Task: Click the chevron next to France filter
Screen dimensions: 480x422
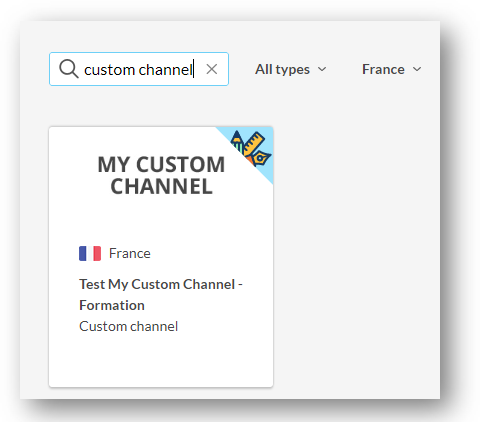Action: (x=417, y=69)
